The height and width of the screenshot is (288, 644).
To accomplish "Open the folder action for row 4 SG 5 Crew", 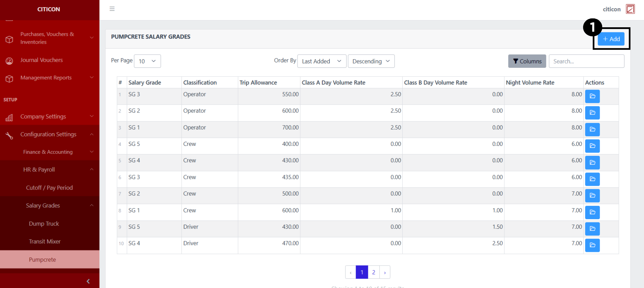I will pyautogui.click(x=592, y=146).
